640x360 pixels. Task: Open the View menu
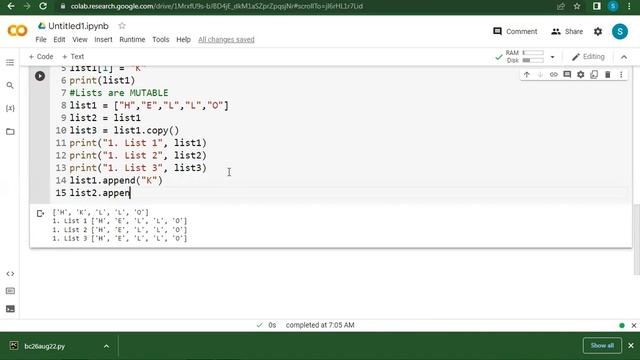pyautogui.click(x=80, y=40)
